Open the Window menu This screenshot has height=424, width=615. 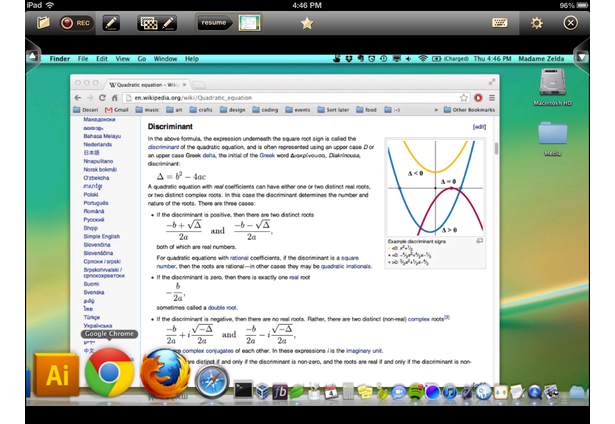[x=165, y=59]
